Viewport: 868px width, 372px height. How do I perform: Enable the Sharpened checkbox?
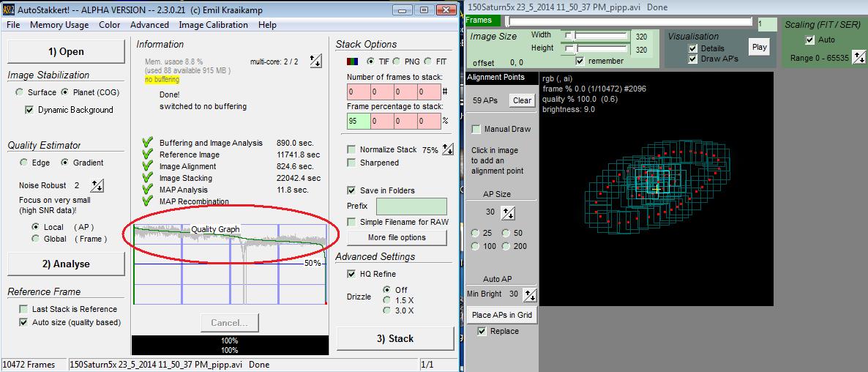(x=351, y=163)
